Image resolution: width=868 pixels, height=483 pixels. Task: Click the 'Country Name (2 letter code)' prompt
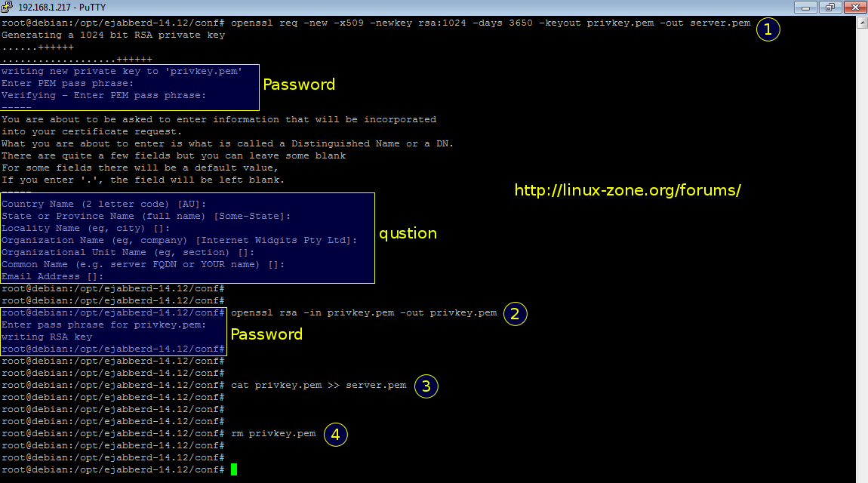pyautogui.click(x=103, y=205)
